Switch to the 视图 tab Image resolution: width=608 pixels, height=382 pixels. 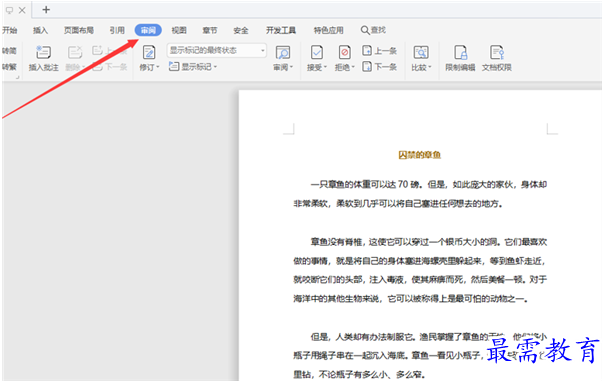point(179,30)
